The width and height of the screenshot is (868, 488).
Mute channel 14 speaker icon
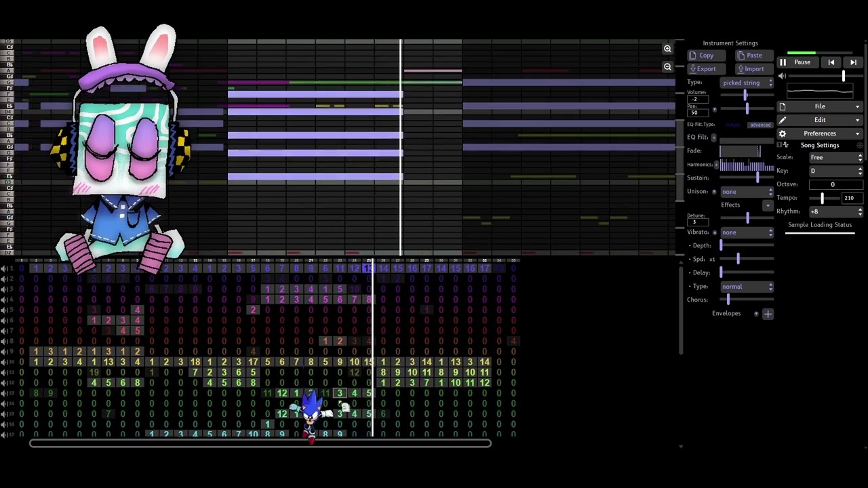coord(4,403)
